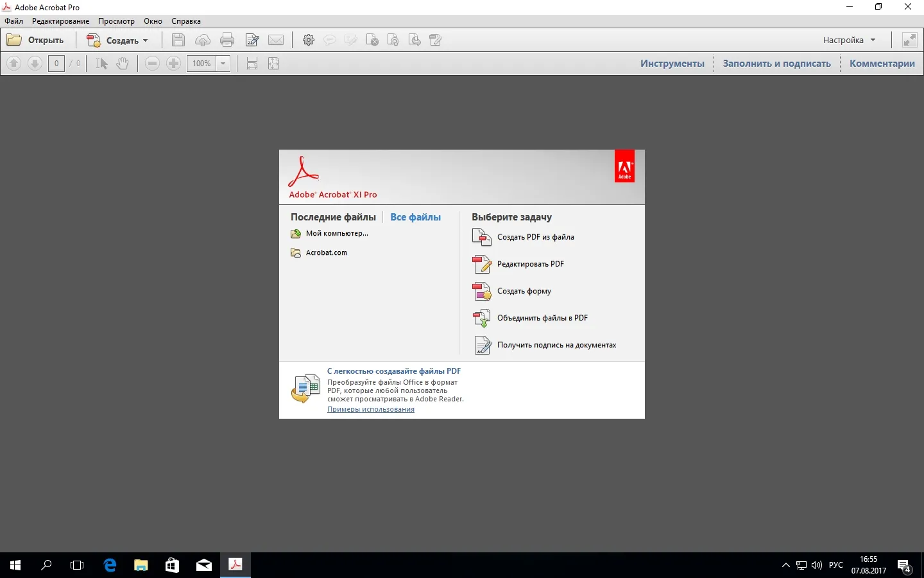Click the current page number field
Viewport: 924px width, 578px height.
click(56, 63)
